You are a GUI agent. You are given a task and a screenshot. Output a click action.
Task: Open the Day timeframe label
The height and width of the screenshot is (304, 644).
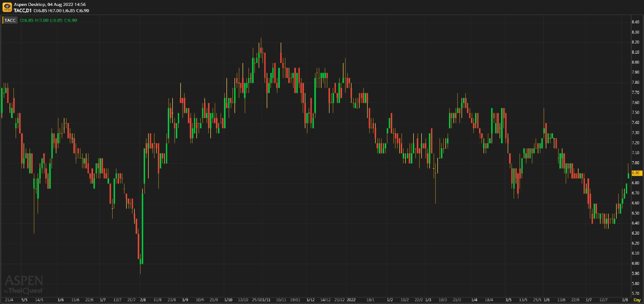click(x=637, y=300)
